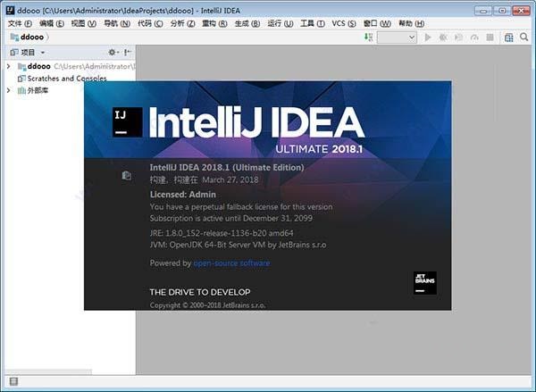536x392 pixels.
Task: Click the copy-info icon in About dialog
Action: coord(127,176)
